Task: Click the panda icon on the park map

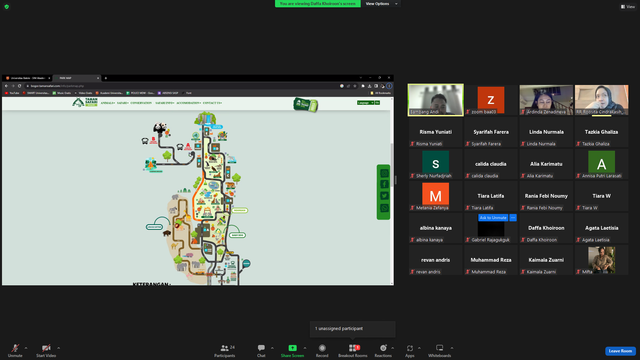Action: pyautogui.click(x=160, y=129)
